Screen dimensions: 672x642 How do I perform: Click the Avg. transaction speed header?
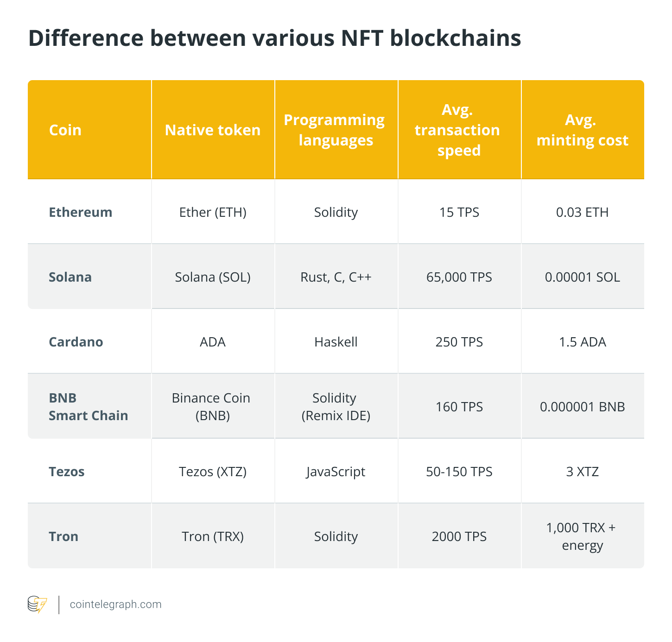point(459,130)
